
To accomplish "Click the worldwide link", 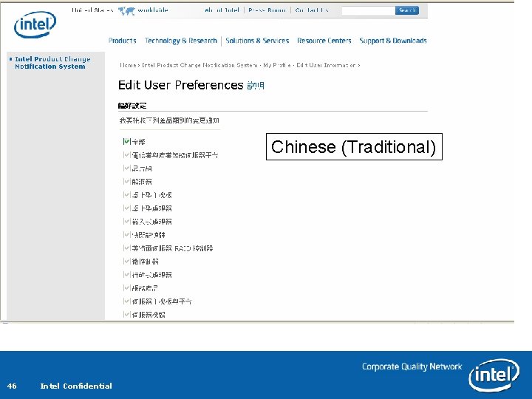I will tap(153, 10).
